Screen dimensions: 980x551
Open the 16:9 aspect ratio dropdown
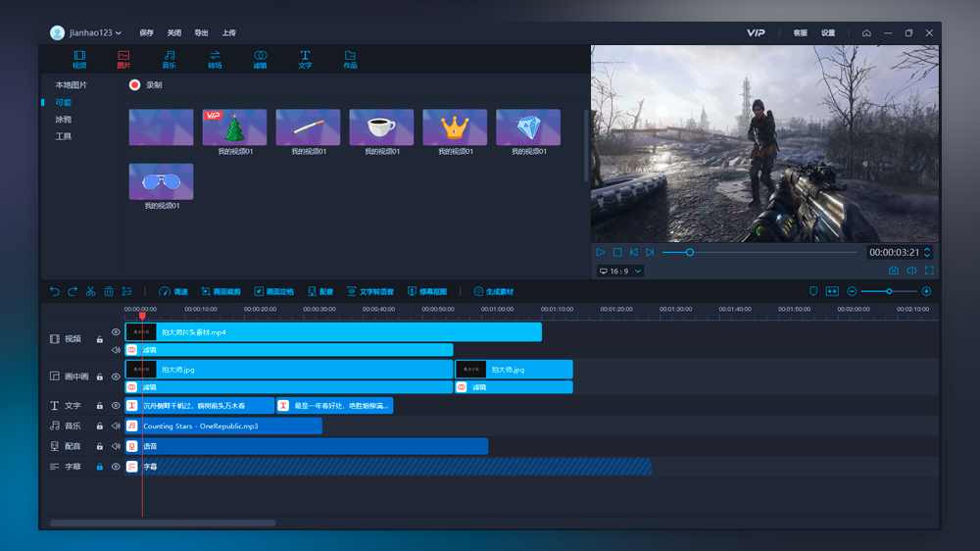click(620, 271)
